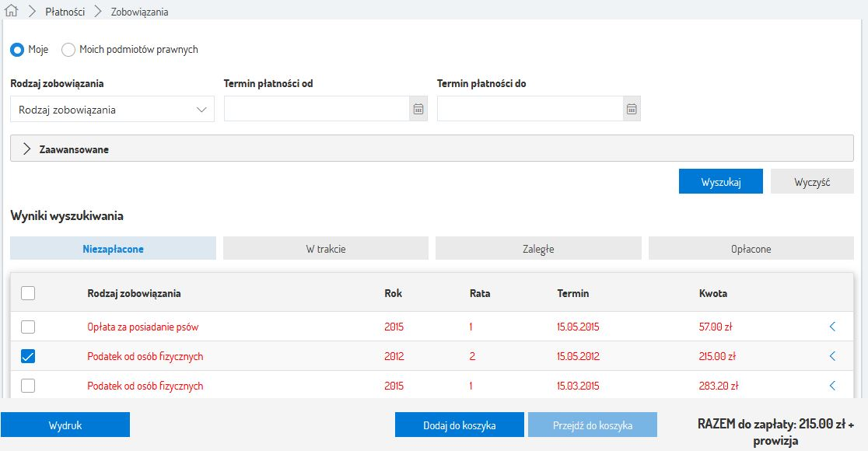Uncheck the 2012 Podatek od osób fizycznych row

tap(28, 356)
